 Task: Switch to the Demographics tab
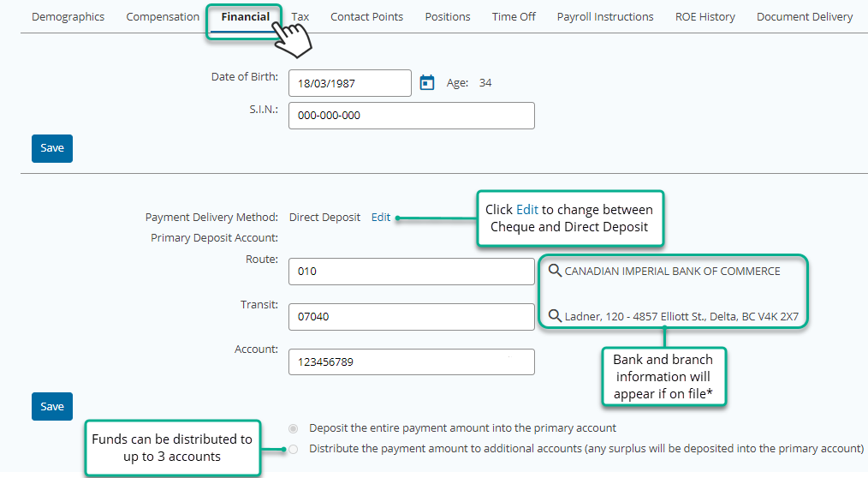(x=68, y=16)
